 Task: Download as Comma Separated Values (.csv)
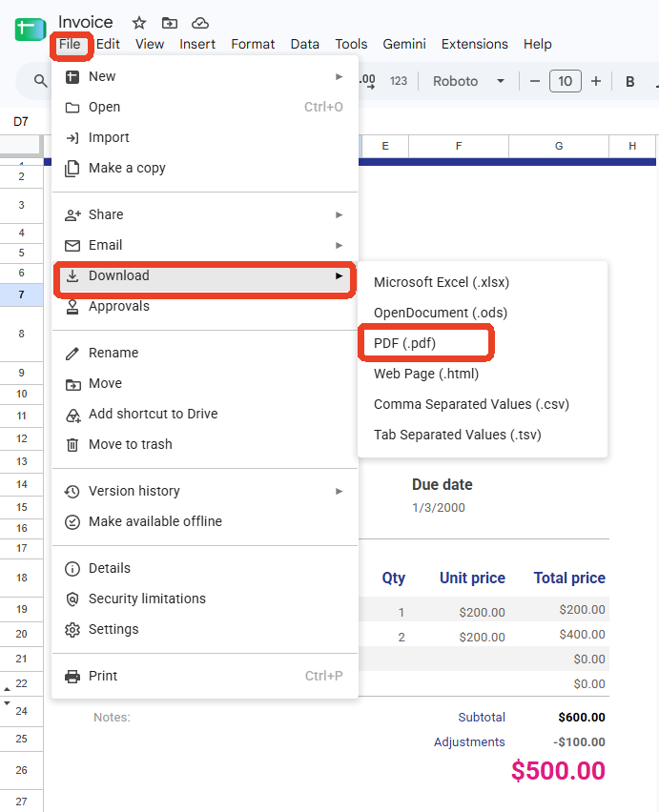(x=483, y=405)
